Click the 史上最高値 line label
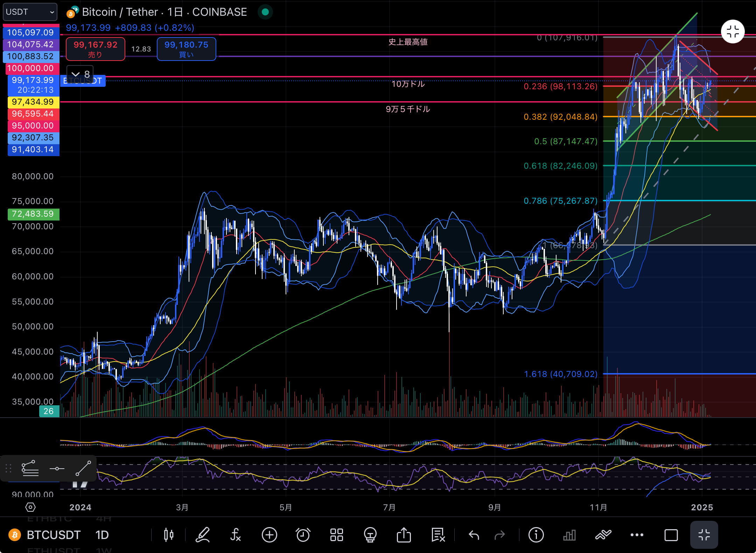This screenshot has height=553, width=756. [x=408, y=42]
